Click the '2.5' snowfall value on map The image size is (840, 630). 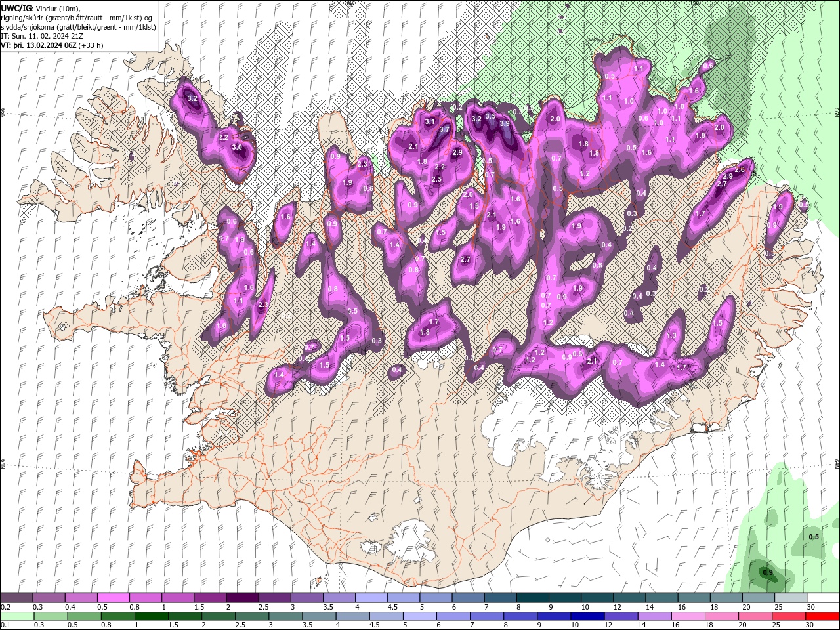pyautogui.click(x=437, y=179)
